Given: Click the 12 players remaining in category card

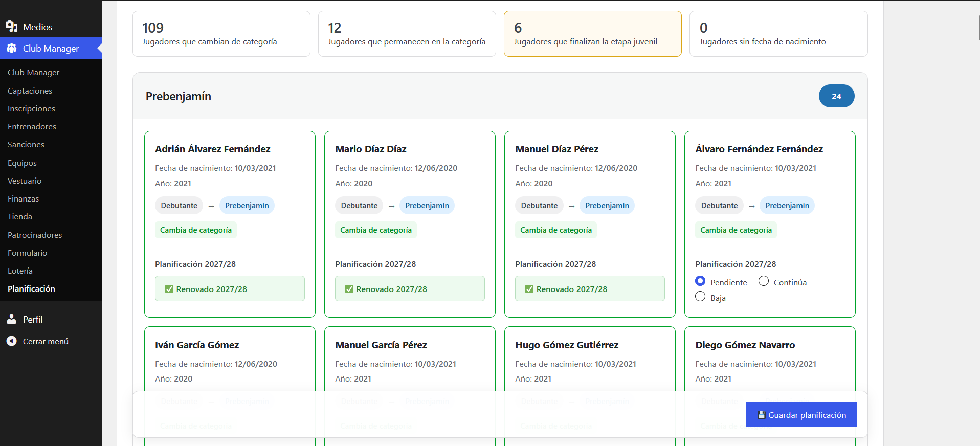Looking at the screenshot, I should pos(407,34).
